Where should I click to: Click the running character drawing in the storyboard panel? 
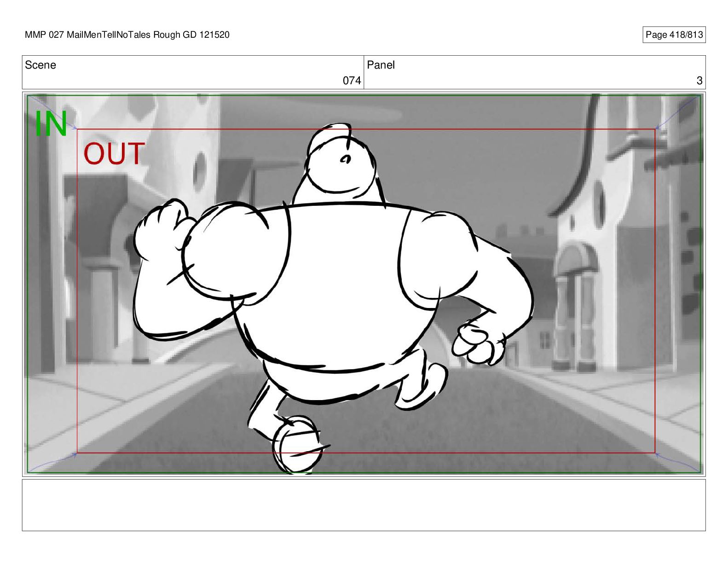coord(334,298)
